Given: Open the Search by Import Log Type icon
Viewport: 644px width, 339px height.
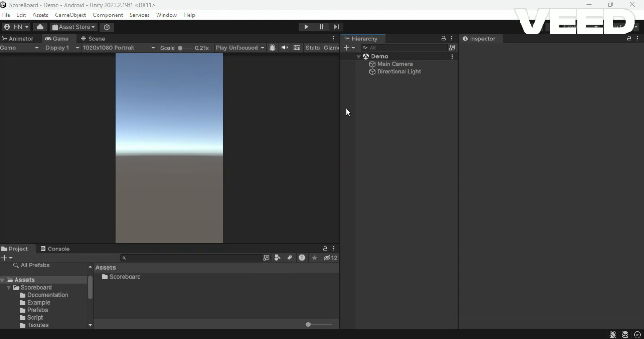Looking at the screenshot, I should coord(302,258).
